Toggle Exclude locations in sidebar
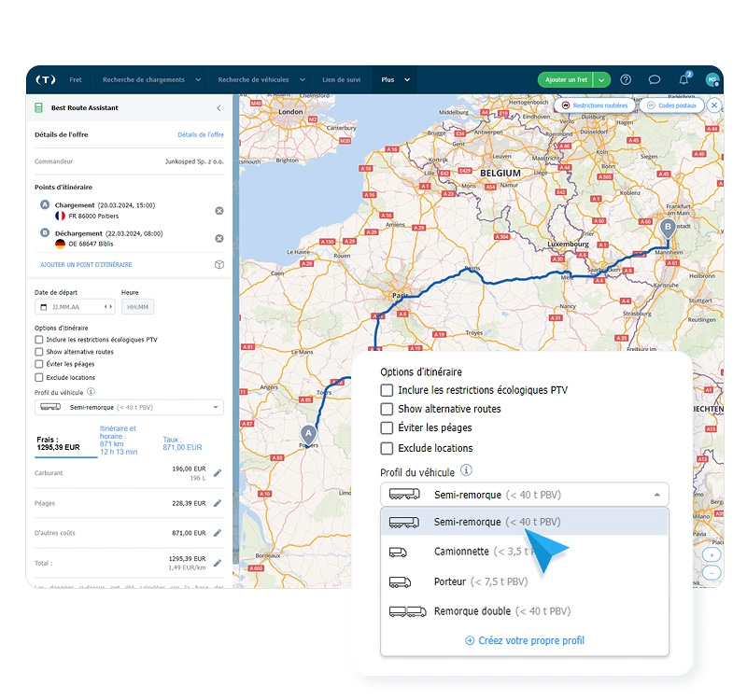 pos(39,377)
